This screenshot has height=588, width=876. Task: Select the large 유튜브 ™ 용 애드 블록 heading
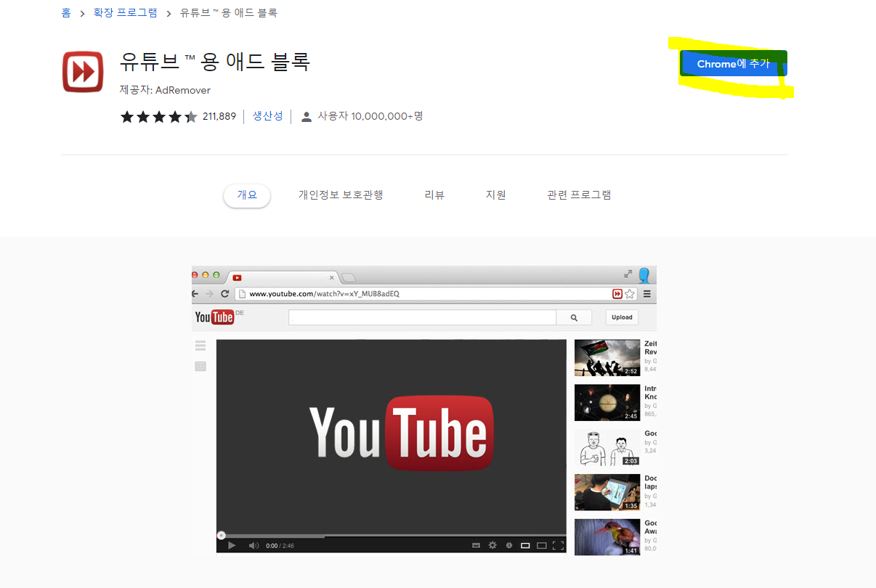coord(216,62)
